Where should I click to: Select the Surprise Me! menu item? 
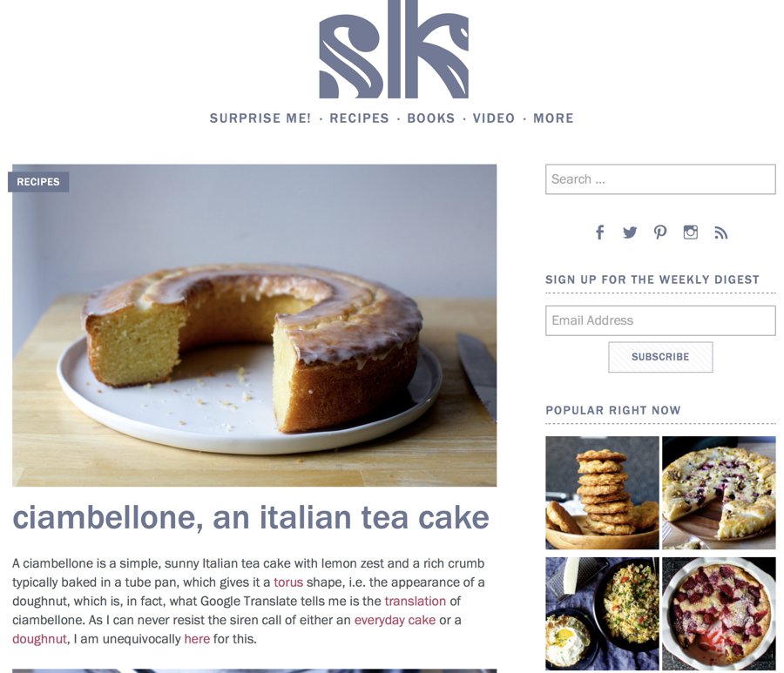coord(260,118)
